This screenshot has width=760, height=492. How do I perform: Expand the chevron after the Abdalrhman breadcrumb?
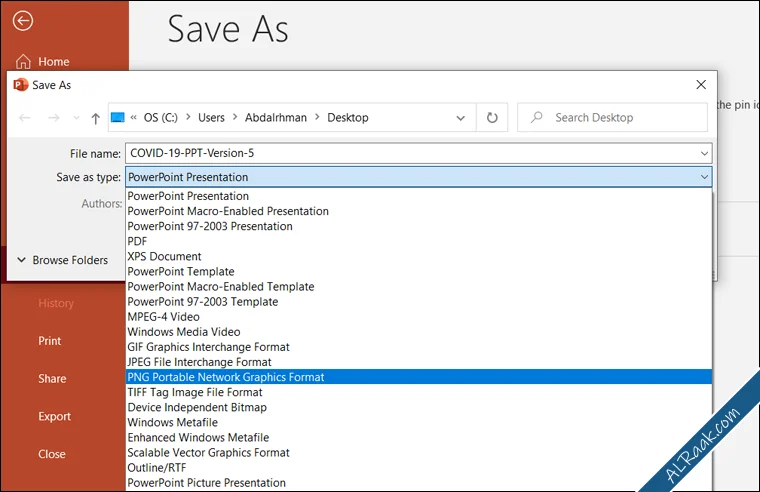click(317, 117)
